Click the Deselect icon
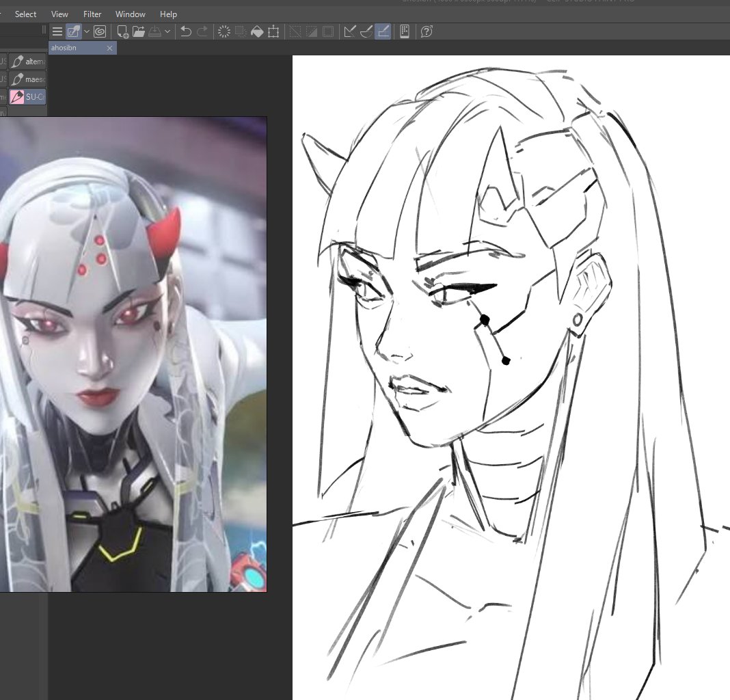 pos(295,31)
